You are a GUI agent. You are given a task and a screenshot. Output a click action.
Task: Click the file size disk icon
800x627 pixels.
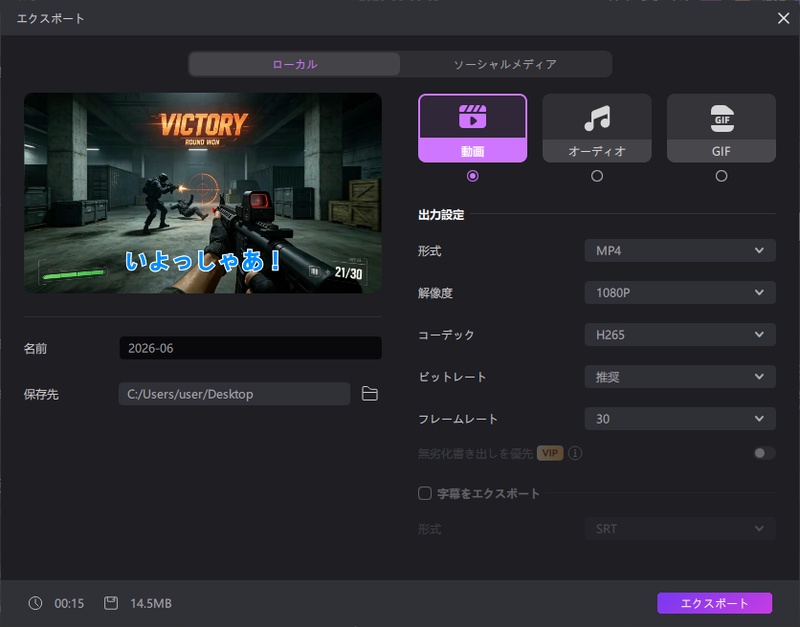(x=111, y=603)
